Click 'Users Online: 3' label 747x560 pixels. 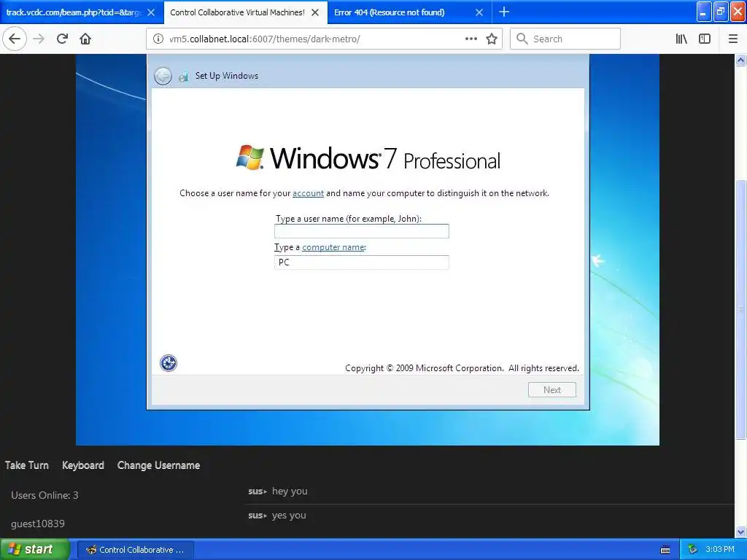pos(44,495)
